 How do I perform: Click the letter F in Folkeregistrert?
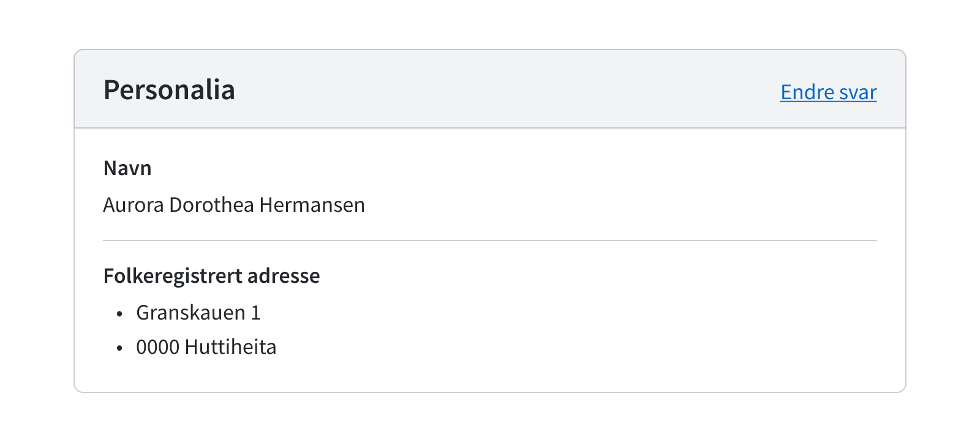108,276
